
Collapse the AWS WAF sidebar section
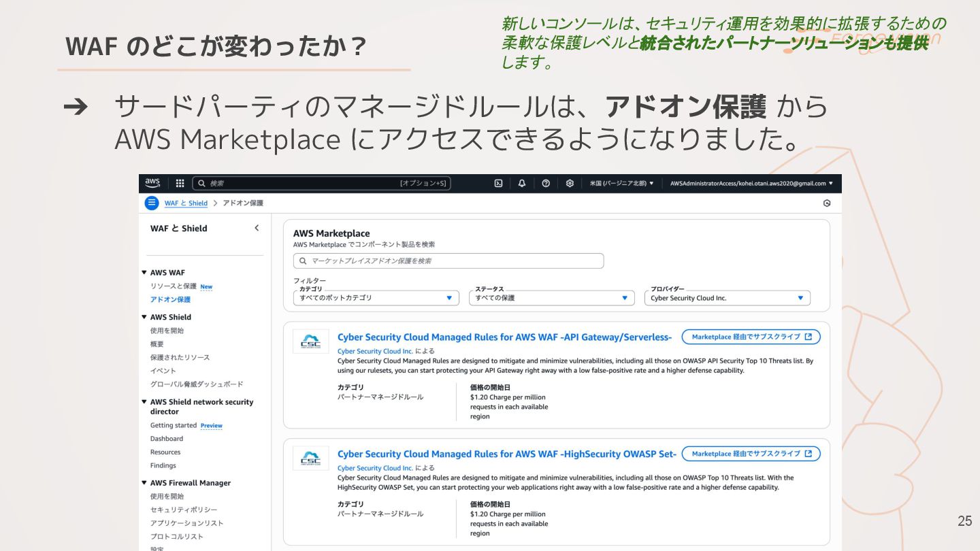click(x=144, y=272)
